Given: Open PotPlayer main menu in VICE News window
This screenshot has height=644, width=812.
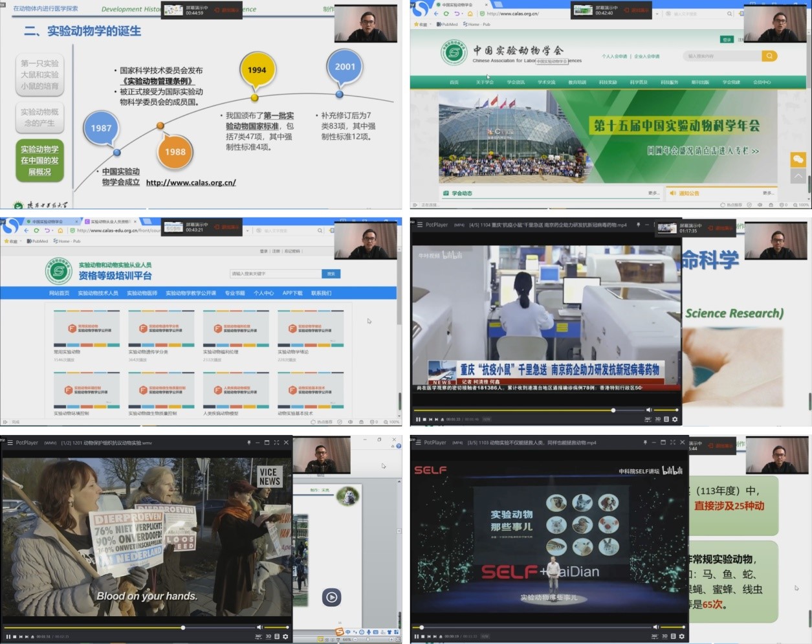Looking at the screenshot, I should (x=10, y=443).
